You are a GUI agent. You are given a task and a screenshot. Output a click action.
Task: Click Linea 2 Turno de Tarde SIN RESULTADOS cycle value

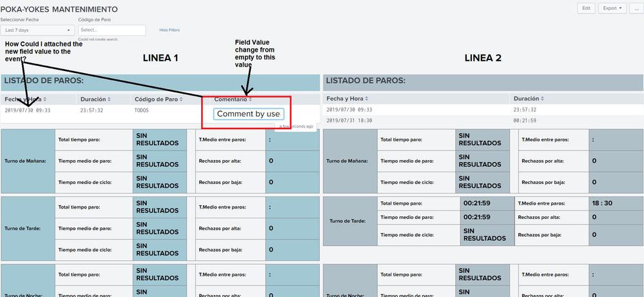pos(485,235)
